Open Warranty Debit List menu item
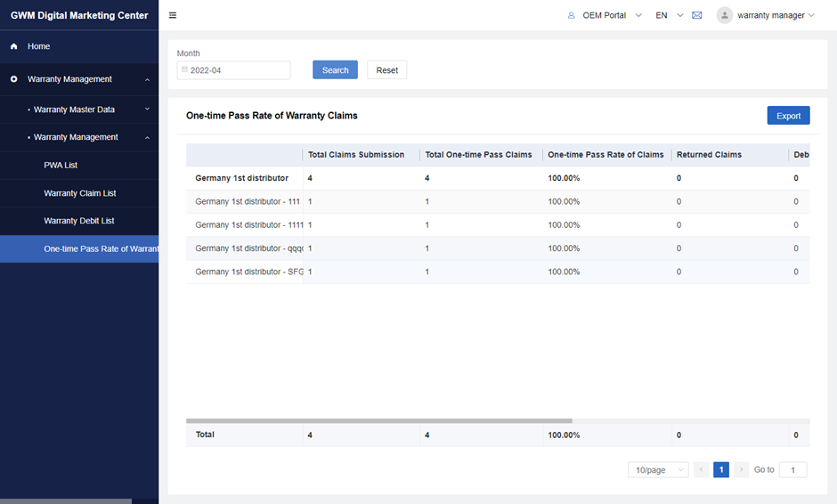The height and width of the screenshot is (504, 837). click(79, 221)
